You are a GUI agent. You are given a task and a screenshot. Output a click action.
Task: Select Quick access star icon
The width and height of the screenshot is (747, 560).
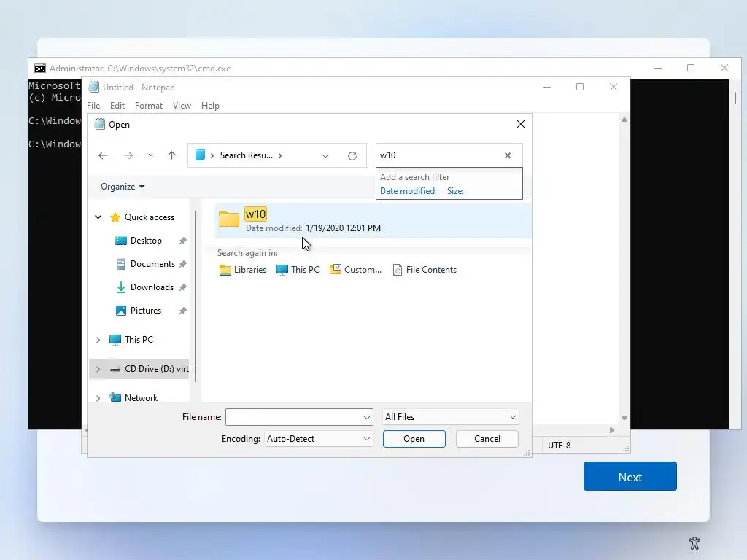[x=115, y=217]
